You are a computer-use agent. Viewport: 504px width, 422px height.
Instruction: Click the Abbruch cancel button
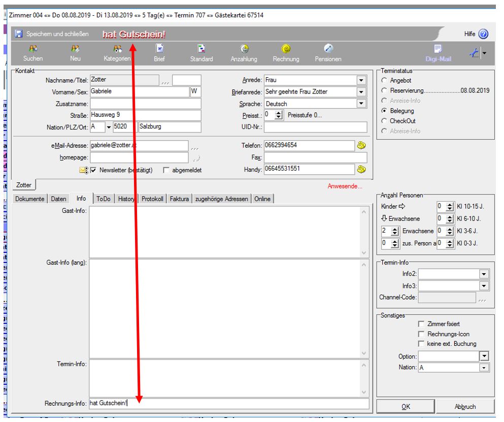[x=465, y=407]
